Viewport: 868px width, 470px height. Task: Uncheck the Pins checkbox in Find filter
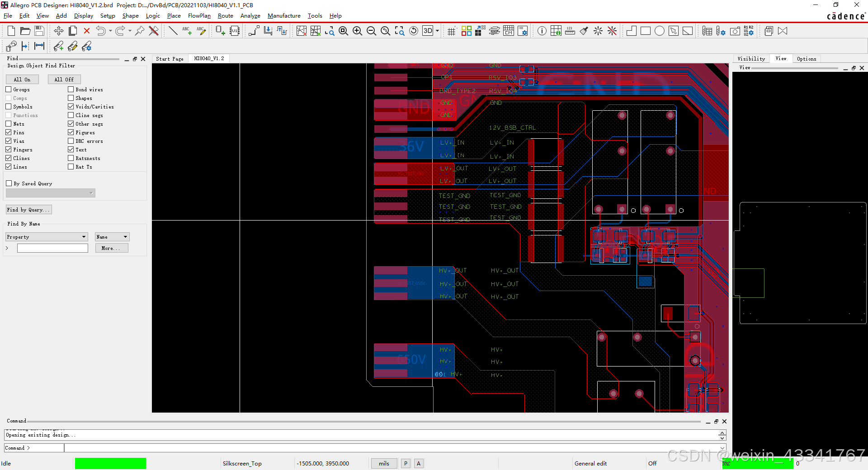pos(9,132)
